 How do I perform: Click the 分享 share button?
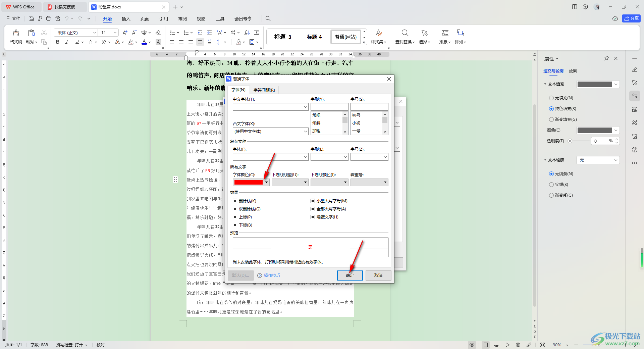631,18
